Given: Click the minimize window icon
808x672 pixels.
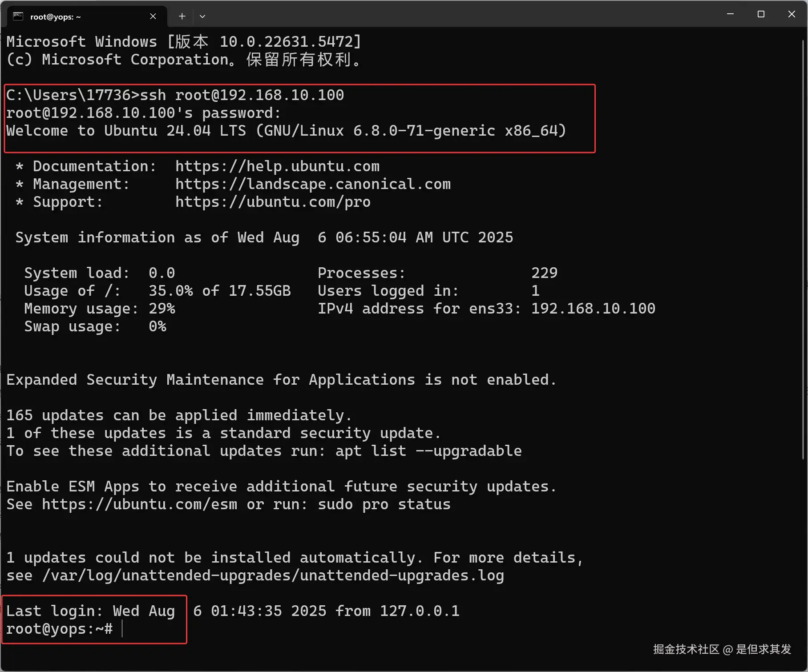Looking at the screenshot, I should pyautogui.click(x=730, y=14).
